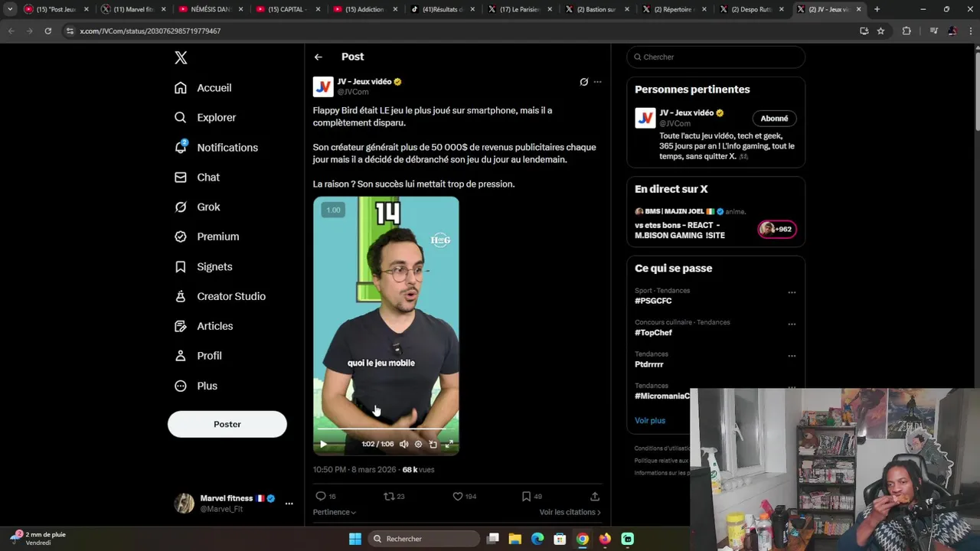This screenshot has height=551, width=980.
Task: Open more options for #TopChef trend
Action: pos(792,324)
